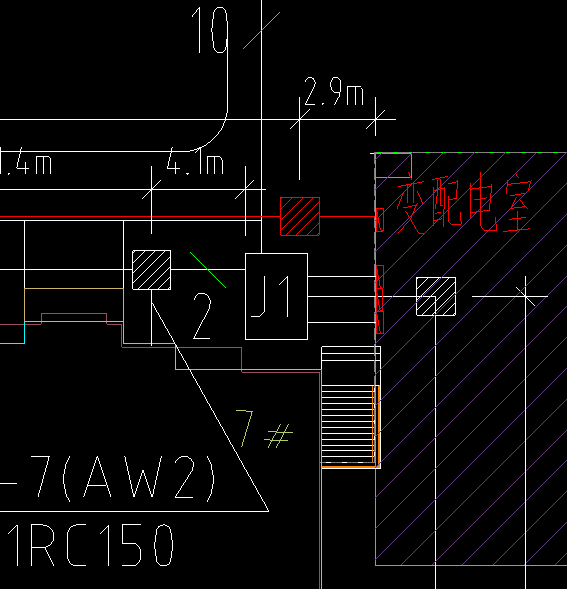Image resolution: width=567 pixels, height=589 pixels.
Task: Select the 1RC150 cable annotation text
Action: pos(90,545)
